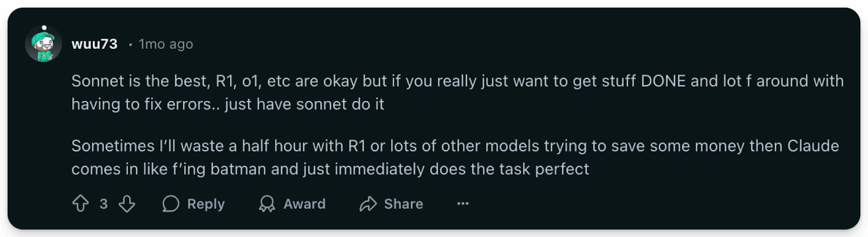Open the wuu73 user avatar
The image size is (868, 237).
tap(43, 46)
